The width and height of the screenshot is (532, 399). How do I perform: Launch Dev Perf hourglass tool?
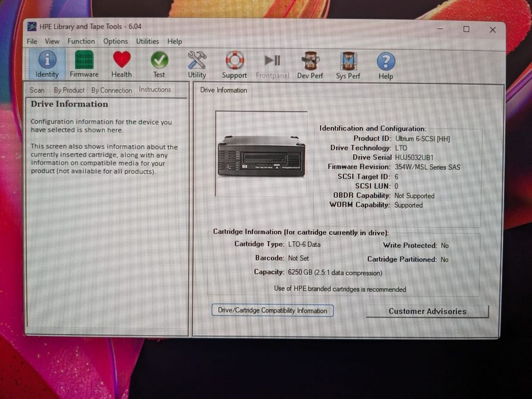pyautogui.click(x=310, y=66)
